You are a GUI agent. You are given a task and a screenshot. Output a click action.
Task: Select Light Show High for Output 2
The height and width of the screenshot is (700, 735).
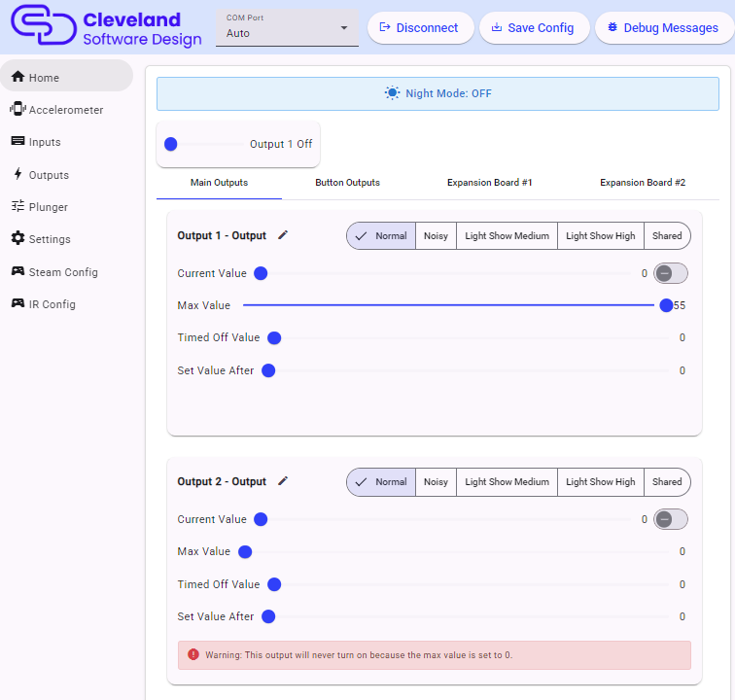(x=600, y=482)
